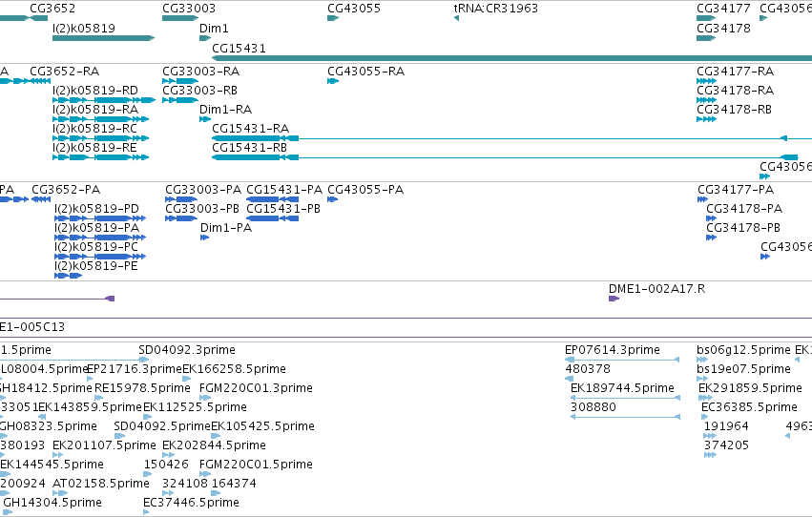Click protein l(2)k05819-PC
Screen dimensions: 812x517
tap(100, 257)
